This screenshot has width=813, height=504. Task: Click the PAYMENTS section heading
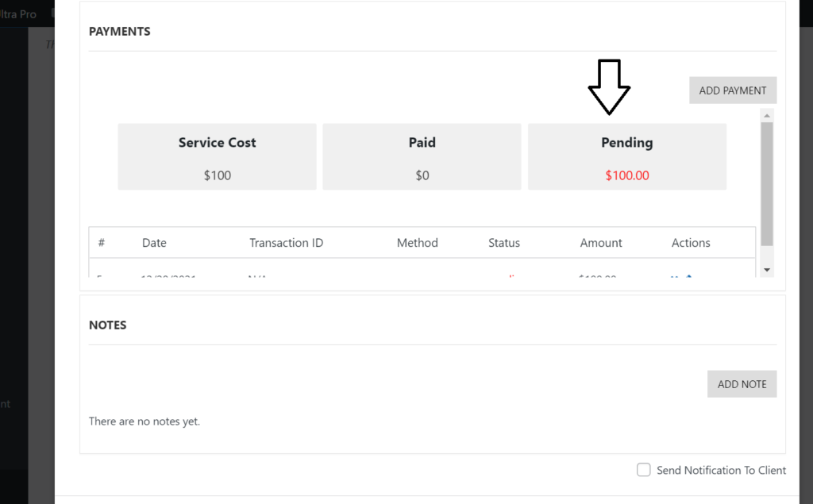click(120, 32)
